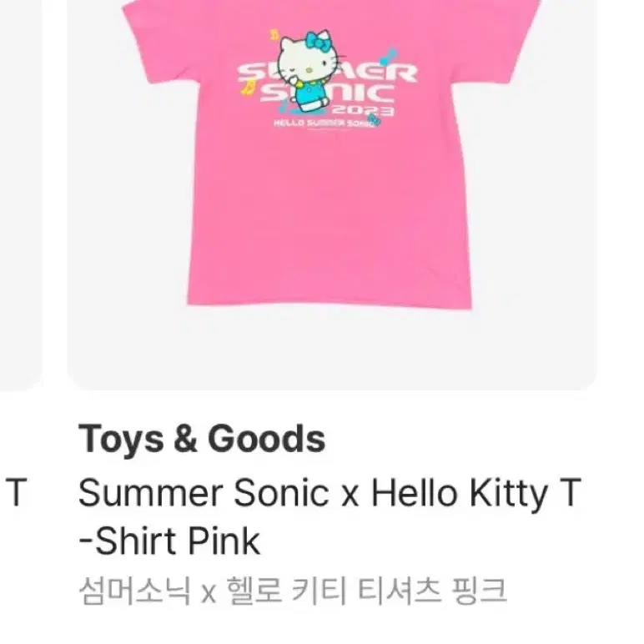Screen dimensions: 644x644
Task: Click the Hello Summer Sonic tagline print
Action: pos(324,123)
